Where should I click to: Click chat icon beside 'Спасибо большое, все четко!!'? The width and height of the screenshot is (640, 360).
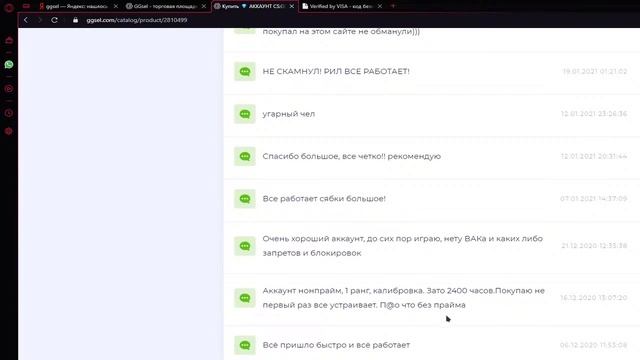(244, 156)
